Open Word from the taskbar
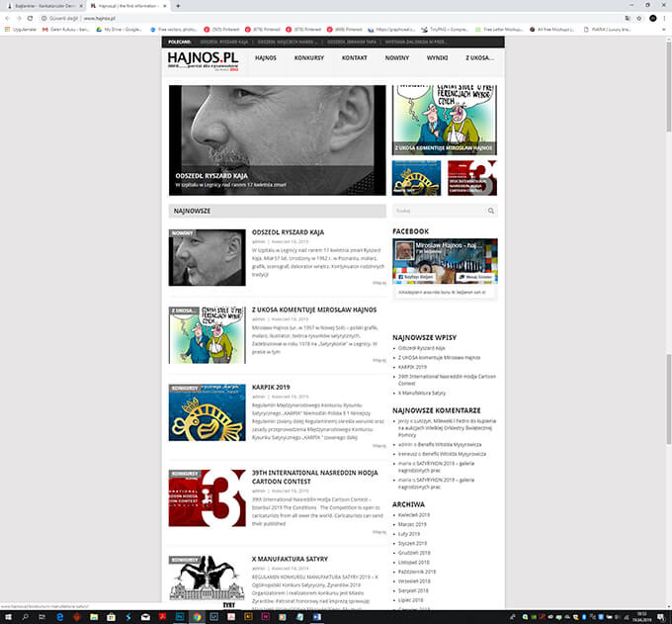This screenshot has height=624, width=672. pyautogui.click(x=316, y=617)
